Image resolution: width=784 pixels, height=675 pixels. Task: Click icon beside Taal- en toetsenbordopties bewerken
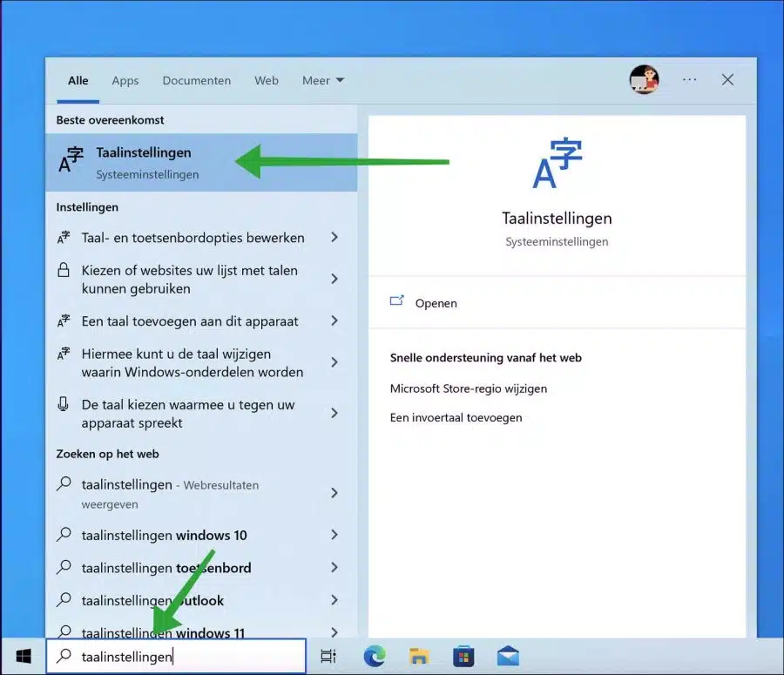(x=64, y=237)
